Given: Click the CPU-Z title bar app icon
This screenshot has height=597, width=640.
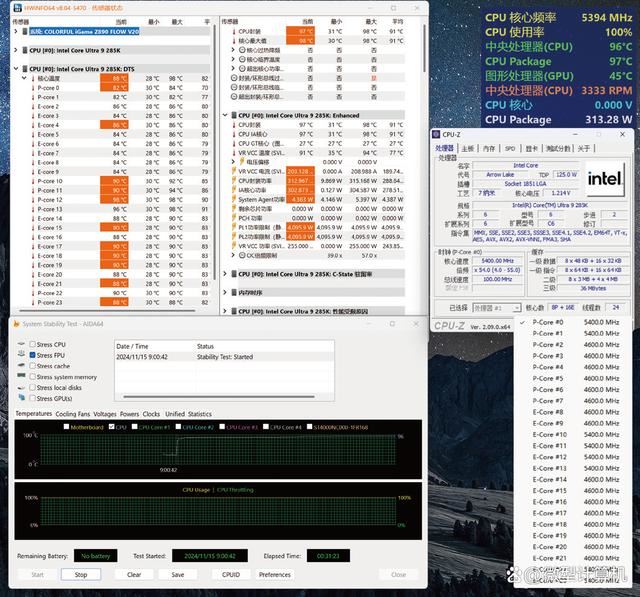Looking at the screenshot, I should [438, 134].
